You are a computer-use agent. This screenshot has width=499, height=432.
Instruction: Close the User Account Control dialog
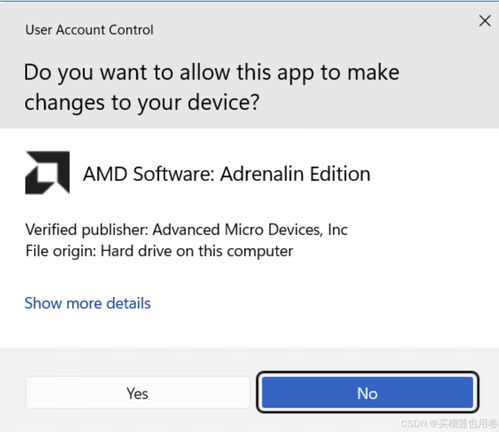pos(485,21)
